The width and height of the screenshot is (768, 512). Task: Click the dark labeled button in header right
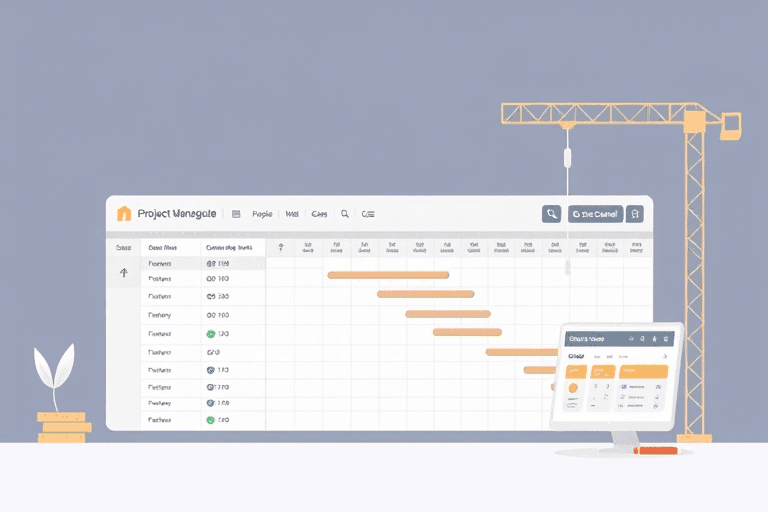pos(595,214)
